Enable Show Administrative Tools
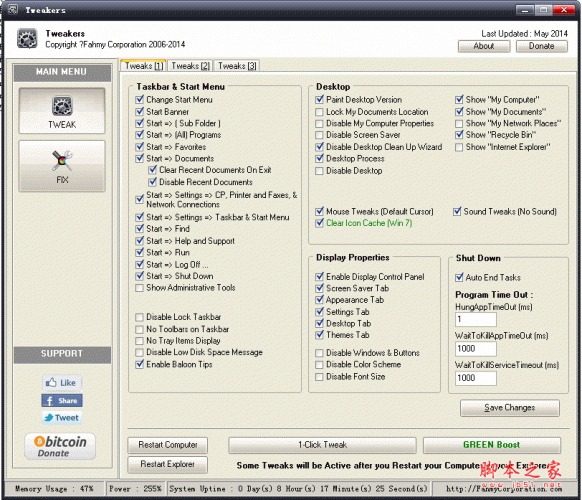Image resolution: width=582 pixels, height=500 pixels. click(140, 288)
